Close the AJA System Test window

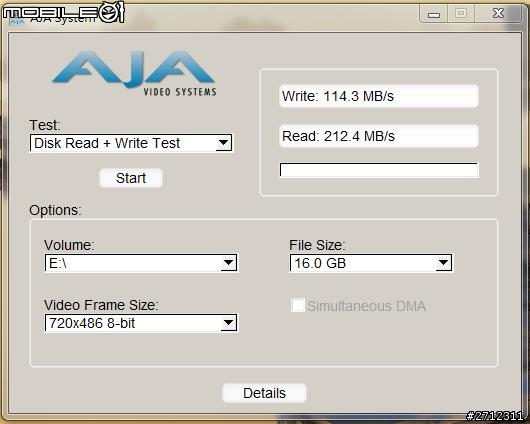point(498,14)
